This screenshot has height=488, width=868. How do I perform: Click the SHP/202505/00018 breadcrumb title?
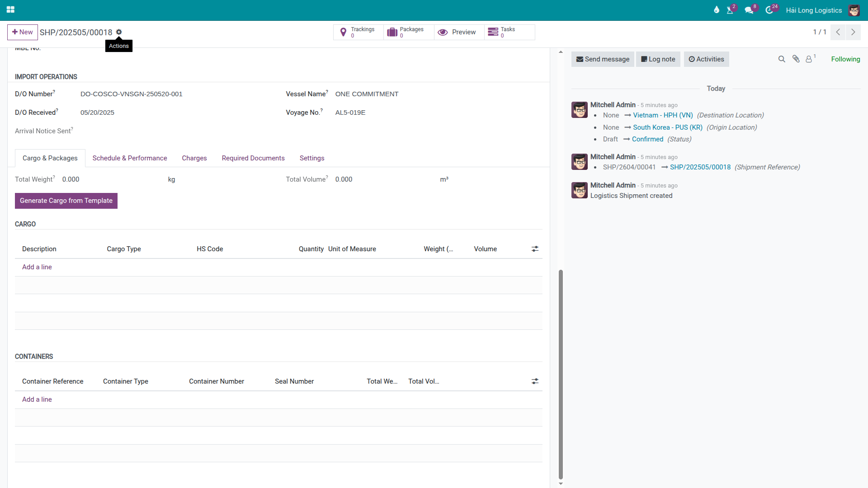point(76,32)
